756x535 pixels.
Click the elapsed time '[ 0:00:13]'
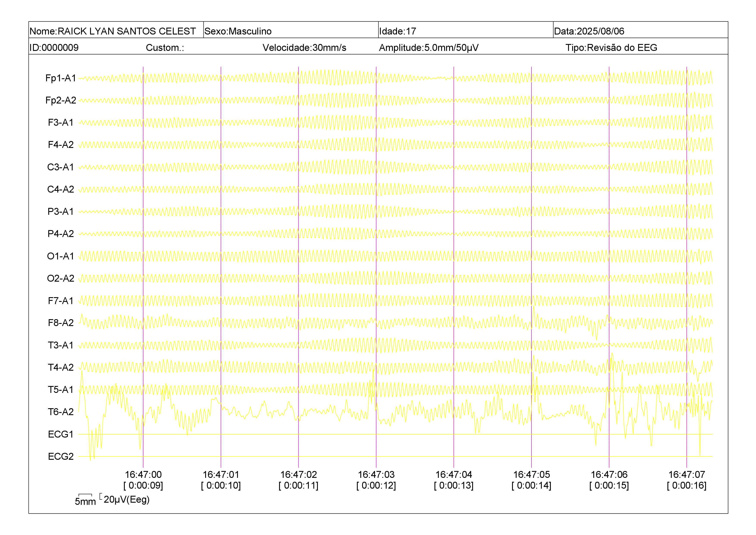pyautogui.click(x=454, y=485)
